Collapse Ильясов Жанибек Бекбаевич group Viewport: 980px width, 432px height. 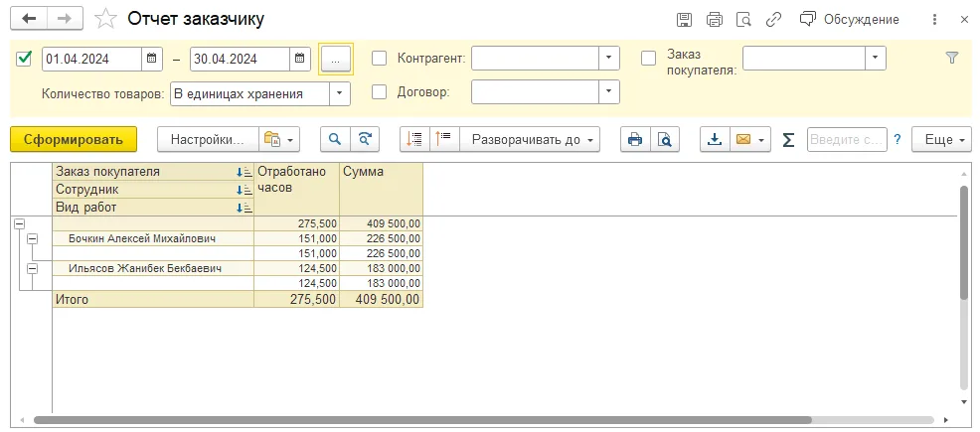click(33, 268)
